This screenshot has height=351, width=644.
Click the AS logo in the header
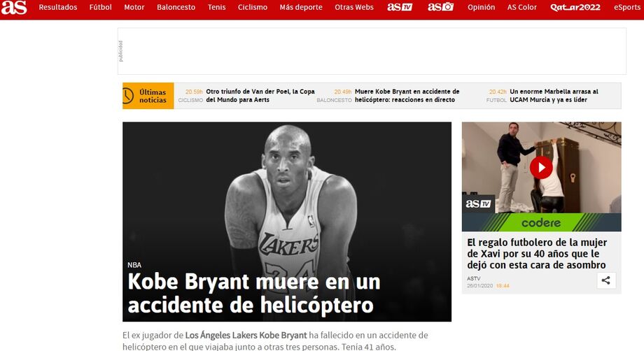tap(13, 8)
